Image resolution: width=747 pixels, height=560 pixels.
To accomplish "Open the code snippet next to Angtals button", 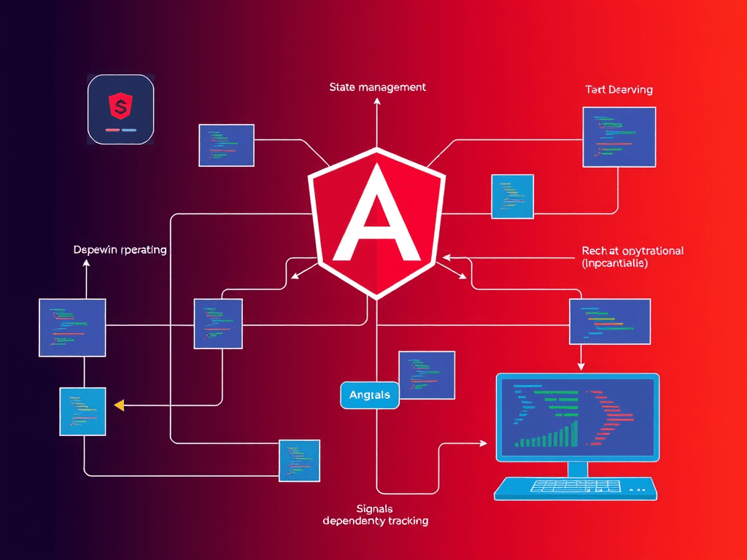I will coord(426,376).
